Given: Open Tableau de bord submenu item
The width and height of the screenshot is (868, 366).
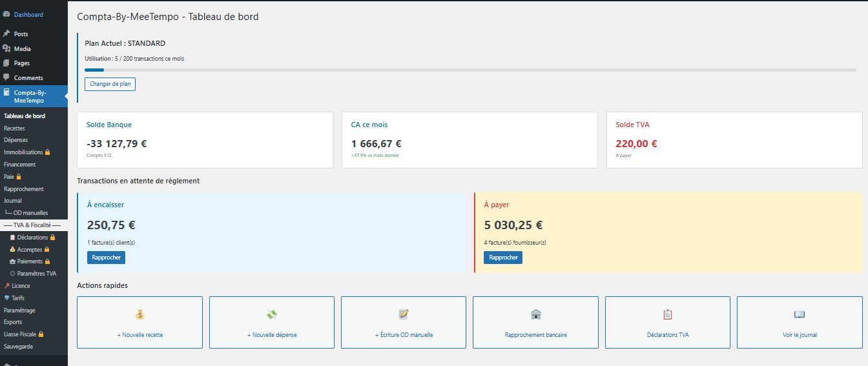Looking at the screenshot, I should [25, 116].
